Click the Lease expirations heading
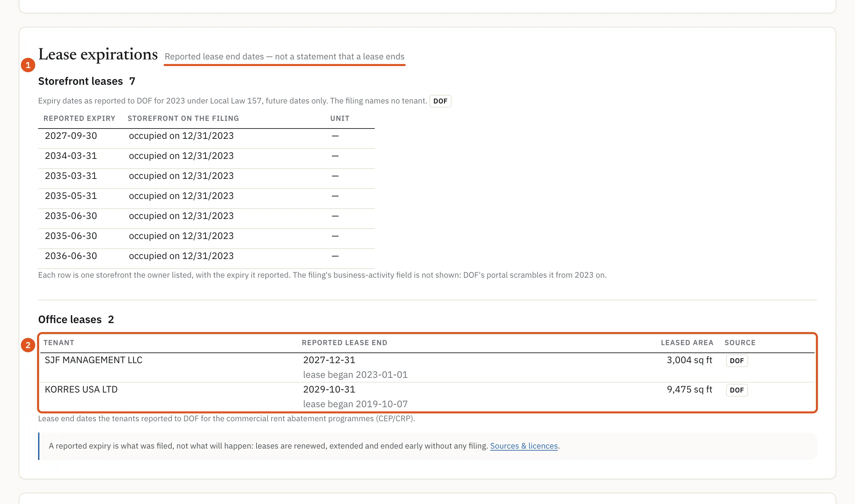 tap(98, 54)
